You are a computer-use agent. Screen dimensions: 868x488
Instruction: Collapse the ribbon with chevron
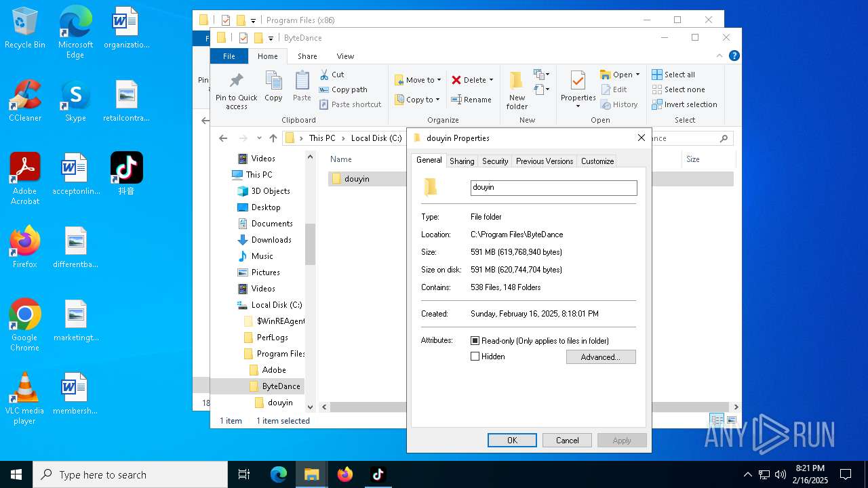point(719,56)
